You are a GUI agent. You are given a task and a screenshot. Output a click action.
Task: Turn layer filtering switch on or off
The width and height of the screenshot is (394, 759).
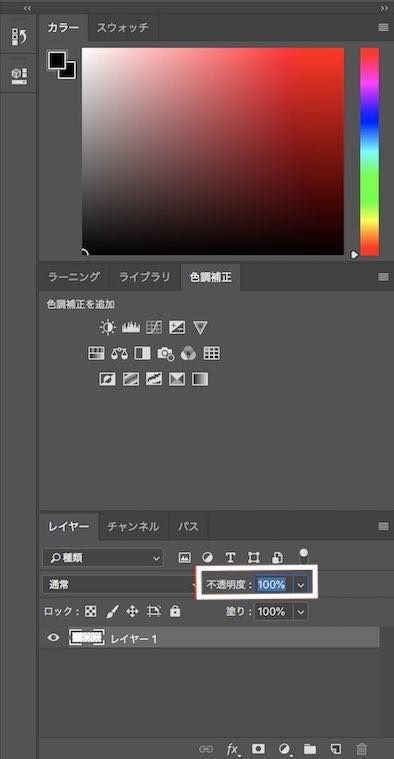point(303,555)
